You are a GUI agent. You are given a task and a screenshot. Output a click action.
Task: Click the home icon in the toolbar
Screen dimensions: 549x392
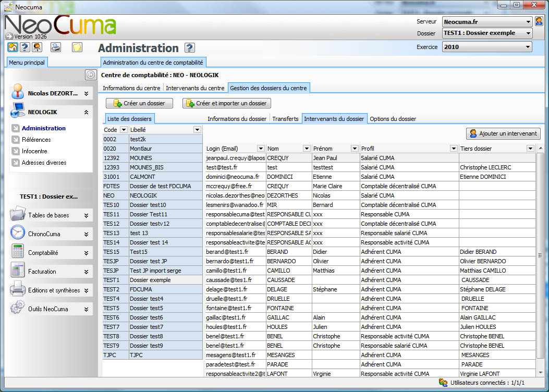[x=13, y=47]
